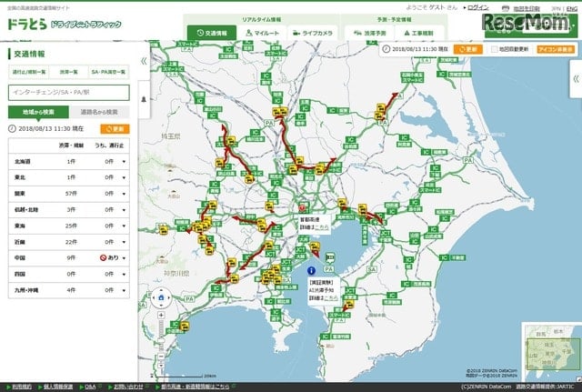Click the map home reset icon
The image size is (582, 392).
161,297
